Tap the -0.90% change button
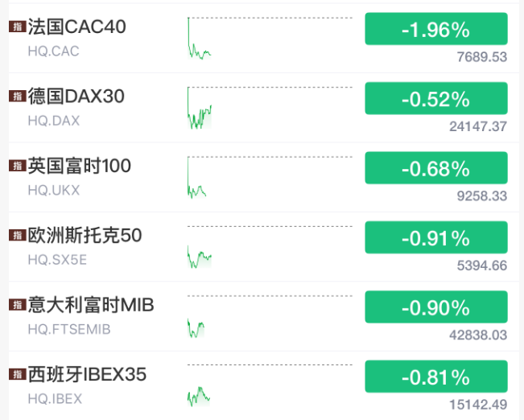 tap(435, 307)
